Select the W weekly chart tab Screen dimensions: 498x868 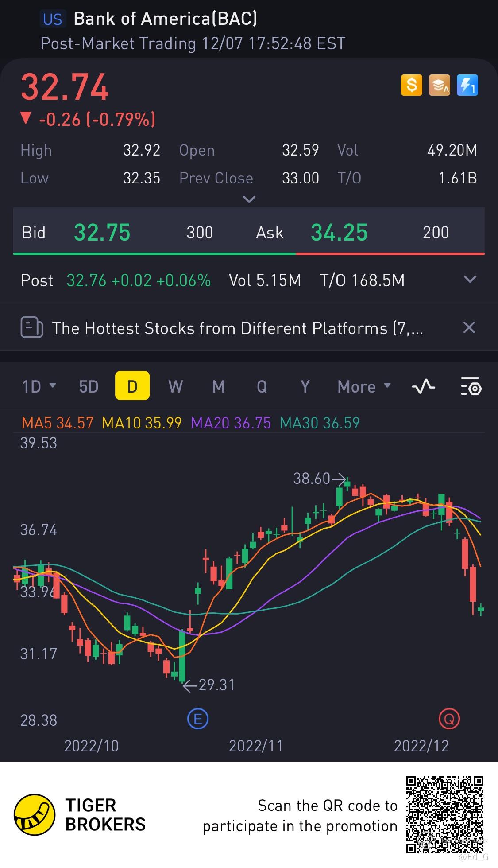point(176,386)
